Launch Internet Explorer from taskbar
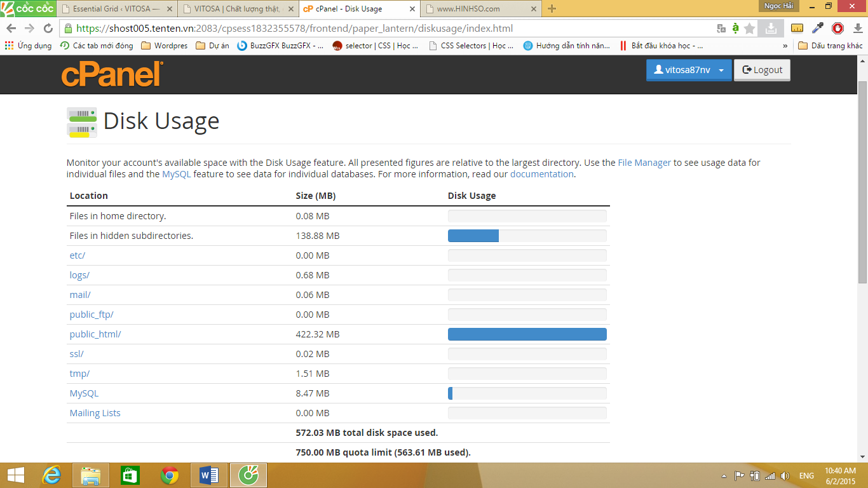Image resolution: width=868 pixels, height=488 pixels. click(x=51, y=475)
